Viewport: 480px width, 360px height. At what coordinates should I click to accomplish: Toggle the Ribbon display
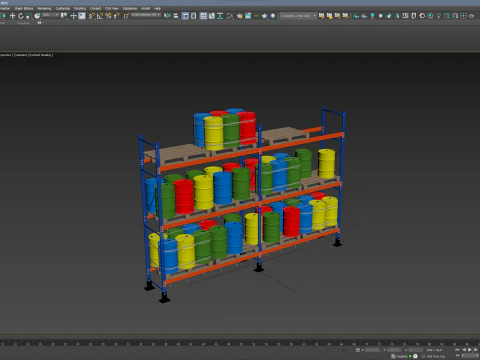203,16
